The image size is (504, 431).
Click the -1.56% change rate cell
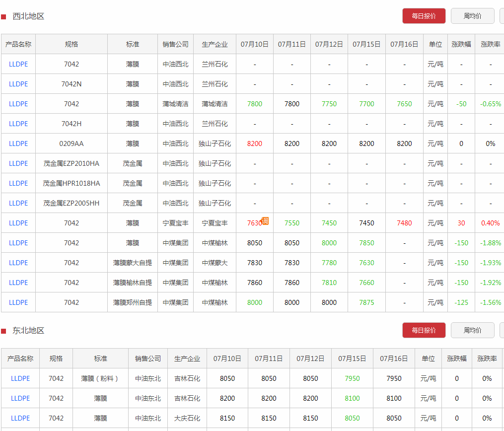click(491, 303)
